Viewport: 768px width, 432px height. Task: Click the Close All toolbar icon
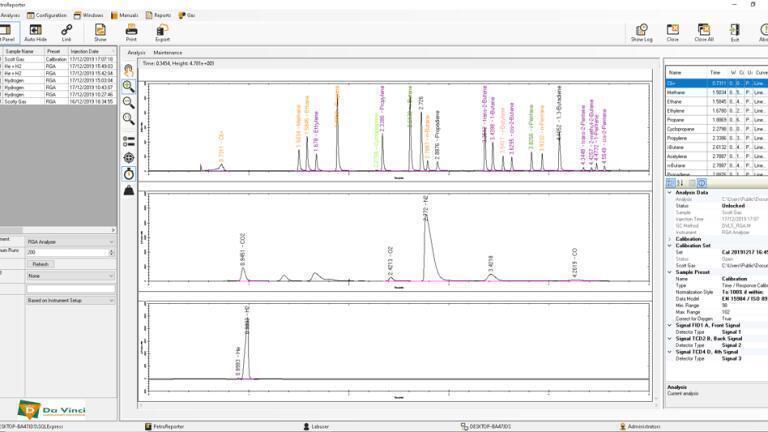[704, 29]
